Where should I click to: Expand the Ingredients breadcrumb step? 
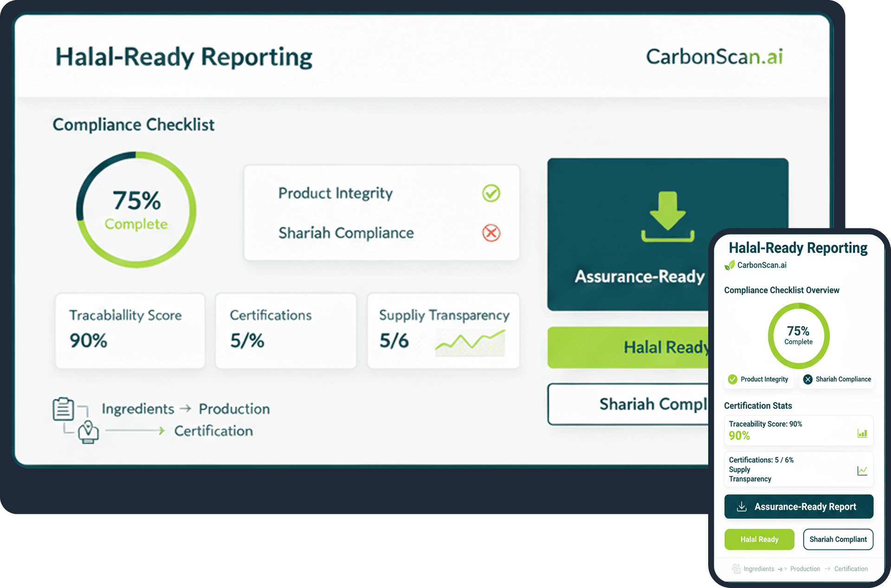pos(137,409)
